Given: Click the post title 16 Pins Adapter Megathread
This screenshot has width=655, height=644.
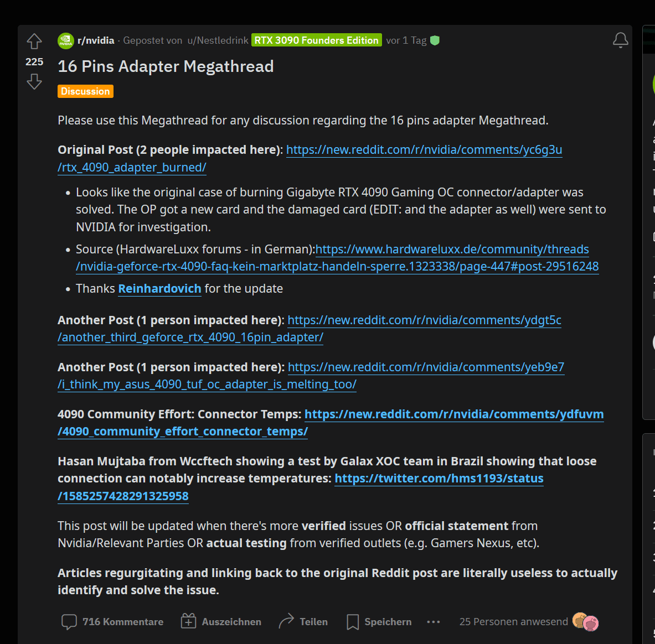Looking at the screenshot, I should point(166,66).
